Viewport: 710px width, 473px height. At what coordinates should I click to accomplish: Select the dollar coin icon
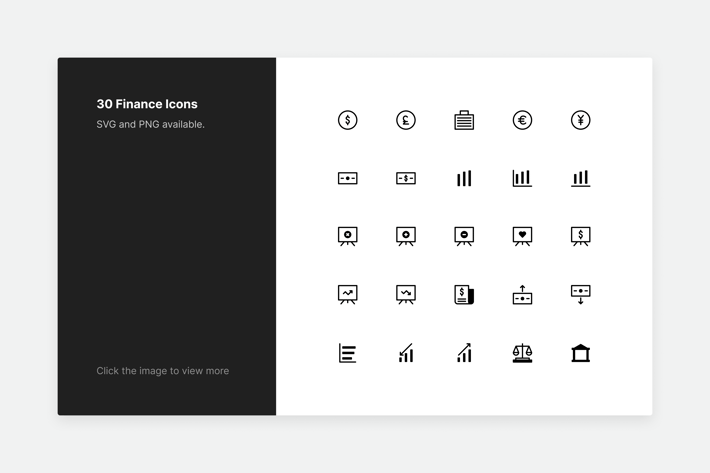point(347,120)
